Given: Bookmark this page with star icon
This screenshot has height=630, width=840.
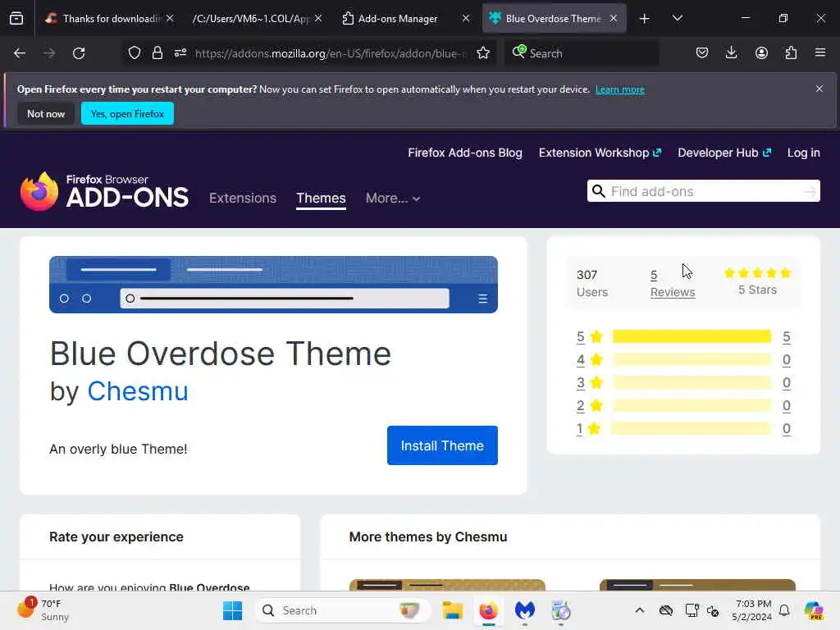Looking at the screenshot, I should click(x=483, y=53).
